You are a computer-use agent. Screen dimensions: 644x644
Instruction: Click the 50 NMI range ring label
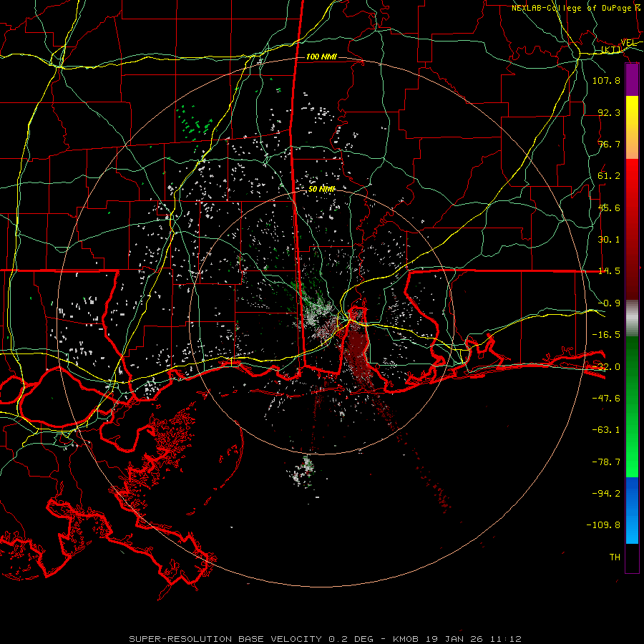[x=321, y=189]
